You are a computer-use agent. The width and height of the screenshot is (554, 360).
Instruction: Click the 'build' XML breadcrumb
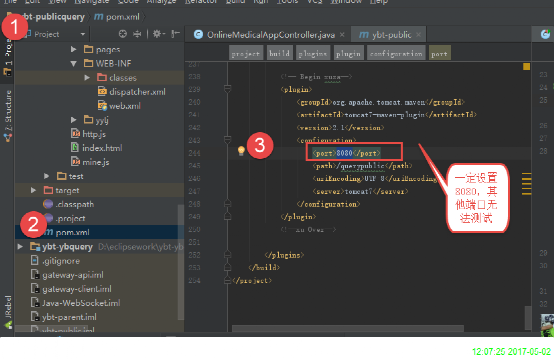(279, 54)
